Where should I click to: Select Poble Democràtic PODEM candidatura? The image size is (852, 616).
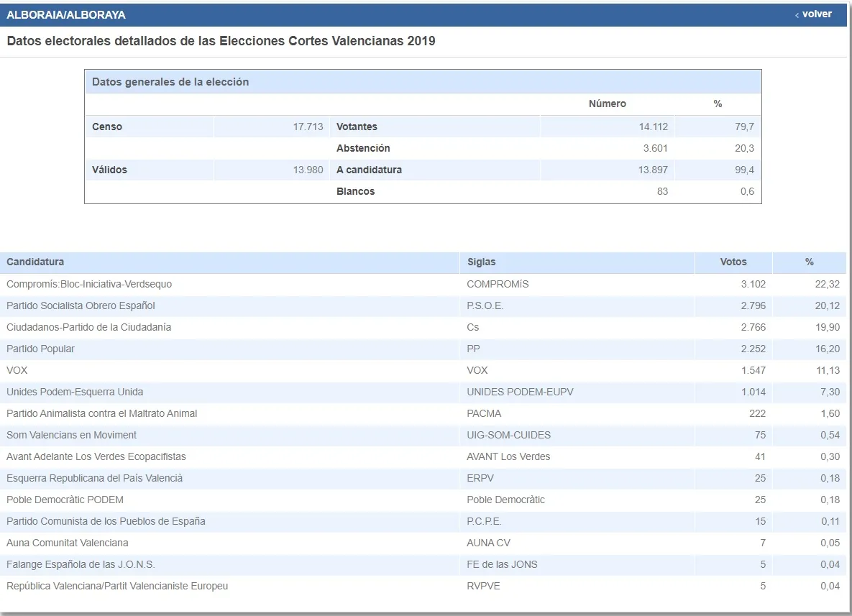[65, 500]
